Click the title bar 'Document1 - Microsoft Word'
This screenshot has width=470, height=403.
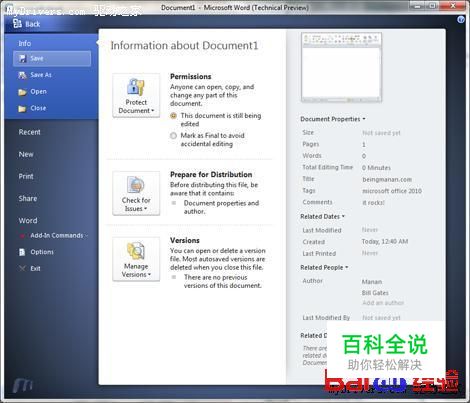(235, 8)
